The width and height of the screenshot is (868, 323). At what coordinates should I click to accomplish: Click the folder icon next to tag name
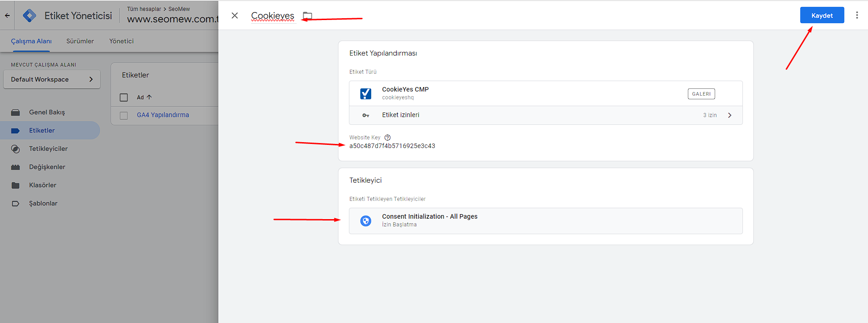click(308, 16)
